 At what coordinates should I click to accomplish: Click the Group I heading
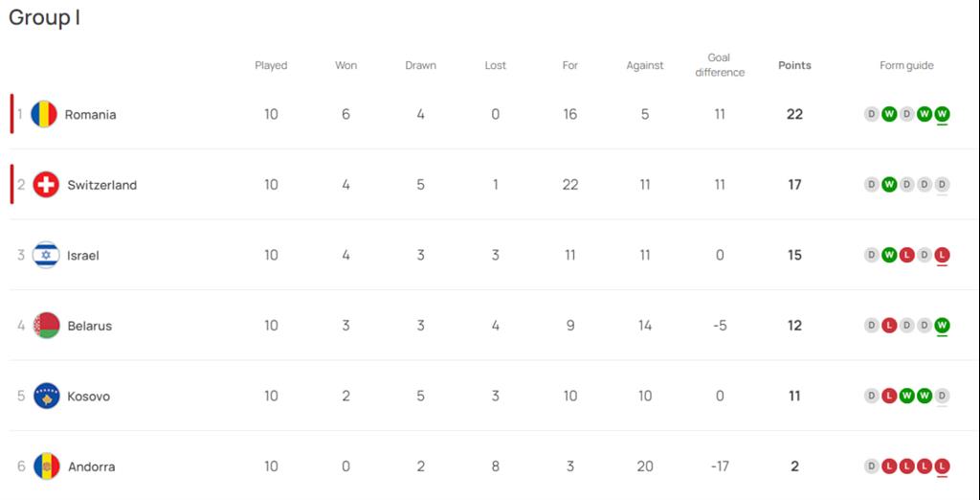[44, 17]
